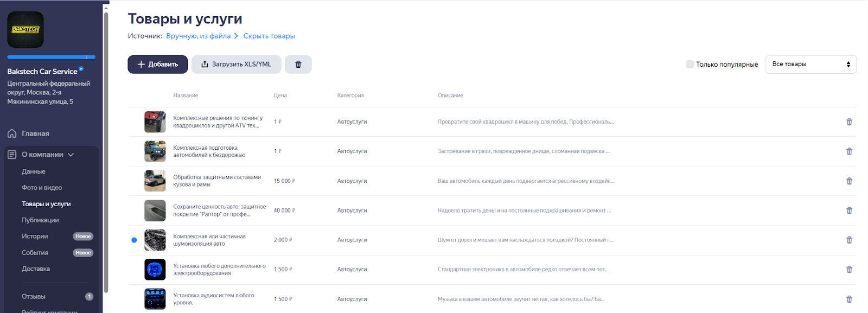Open the Honda electrical equipment thumbnail
868x313 pixels.
(x=155, y=270)
